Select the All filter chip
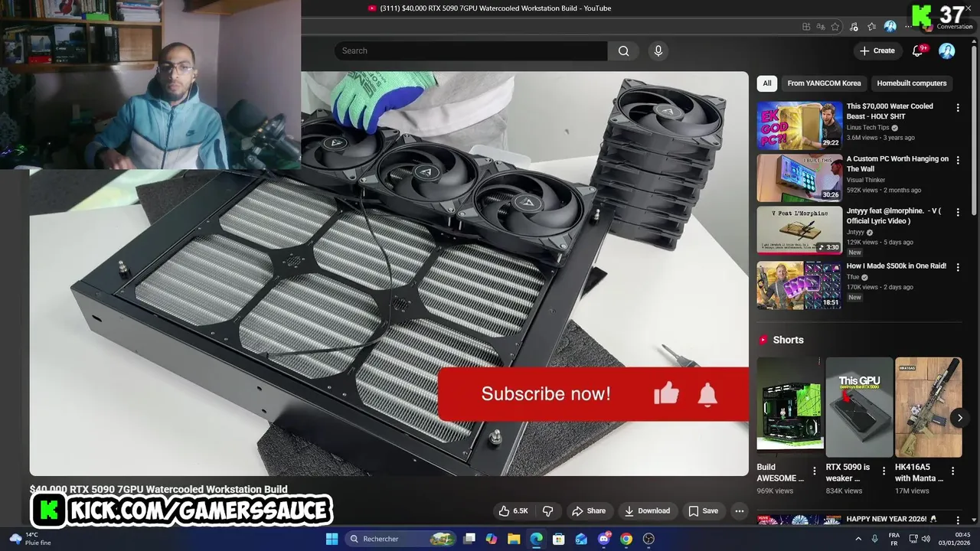 coord(767,83)
